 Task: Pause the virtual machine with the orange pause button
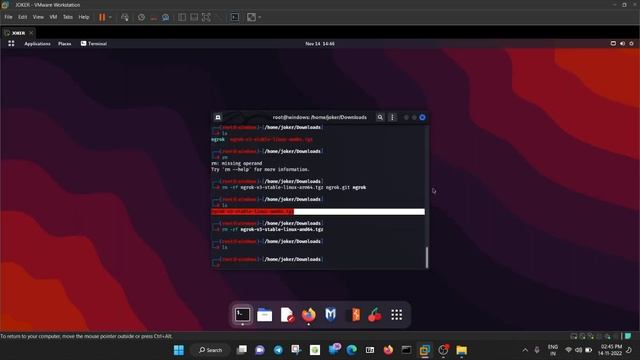coord(102,17)
